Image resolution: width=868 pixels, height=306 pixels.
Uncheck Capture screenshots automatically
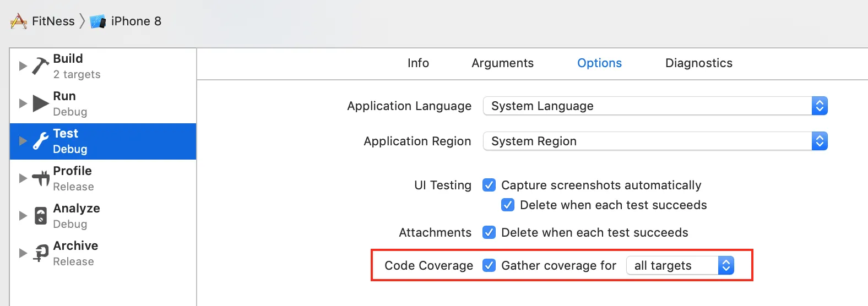point(489,185)
